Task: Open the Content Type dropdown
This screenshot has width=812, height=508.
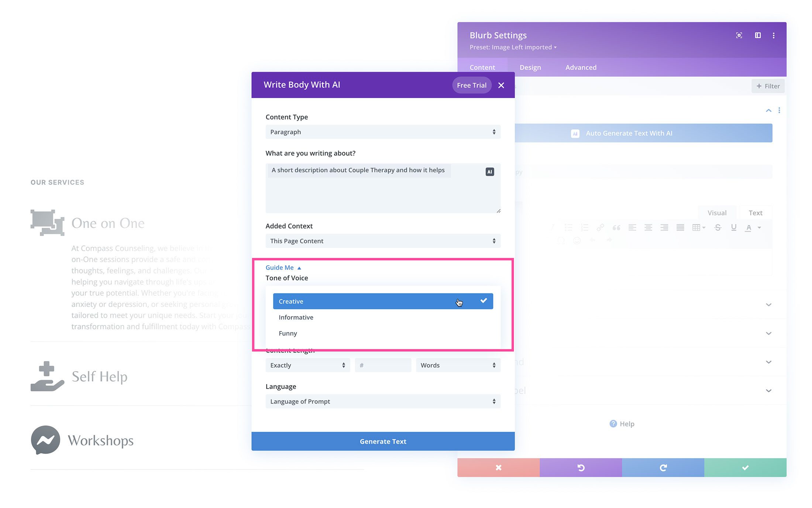Action: pos(382,132)
